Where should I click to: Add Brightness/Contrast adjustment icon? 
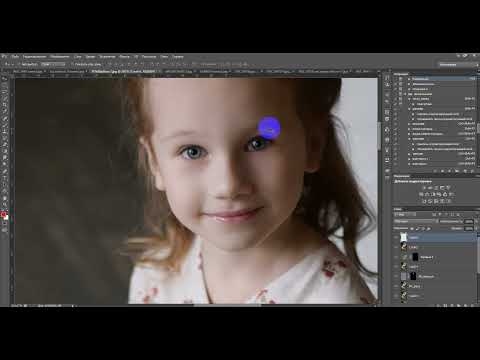425,188
